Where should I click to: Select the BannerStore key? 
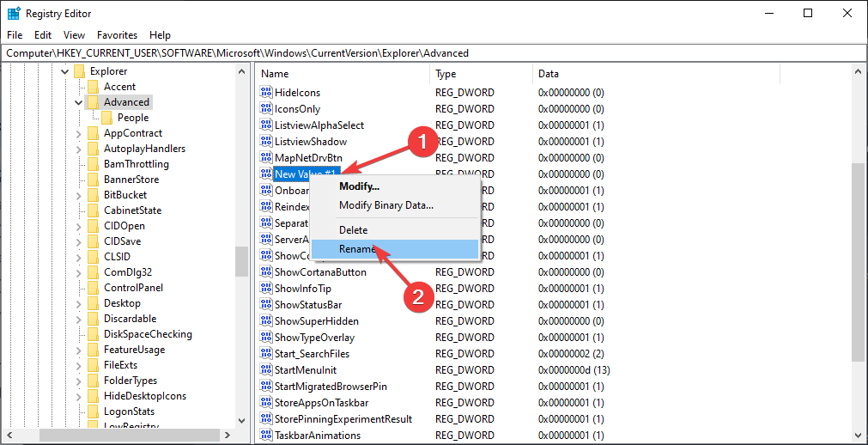pos(131,180)
